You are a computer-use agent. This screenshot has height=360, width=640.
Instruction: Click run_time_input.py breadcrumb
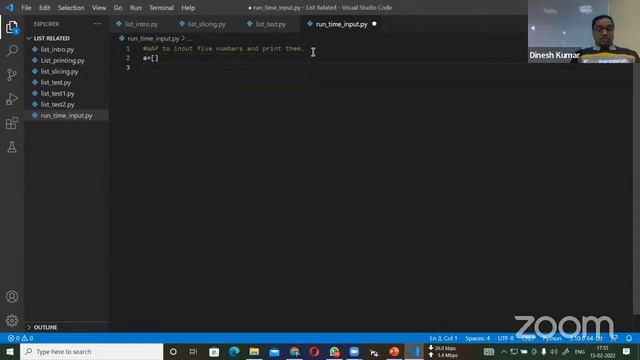pyautogui.click(x=153, y=38)
